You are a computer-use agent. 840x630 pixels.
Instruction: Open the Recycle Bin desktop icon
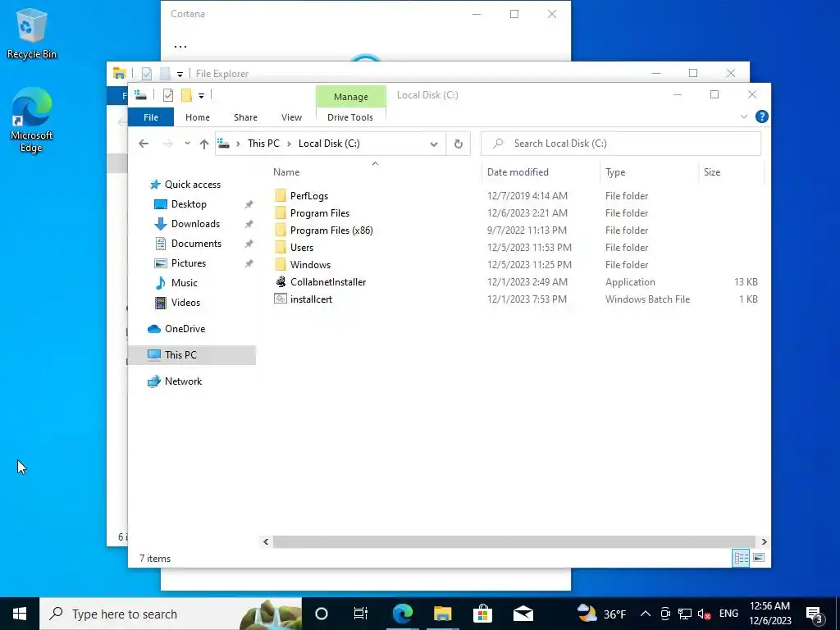click(31, 33)
